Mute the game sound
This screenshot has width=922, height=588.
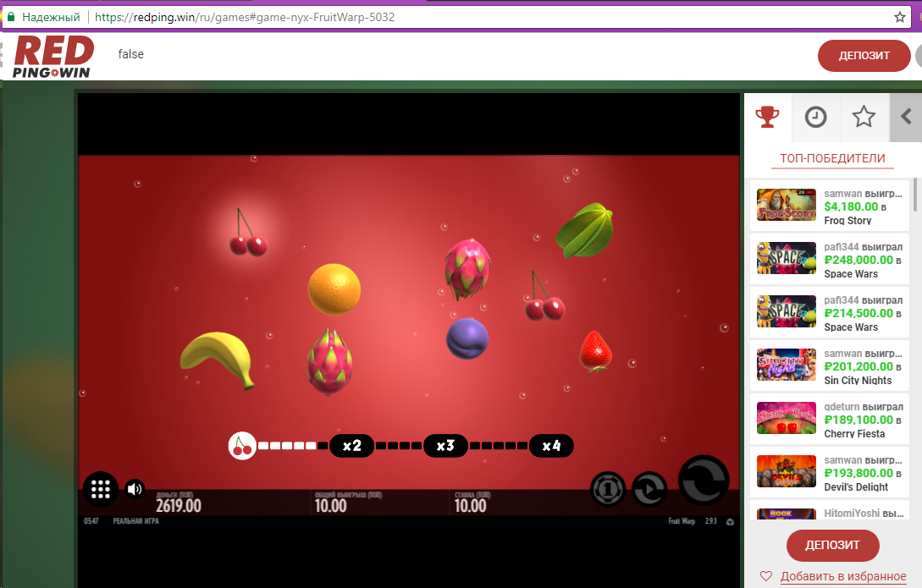click(x=135, y=489)
